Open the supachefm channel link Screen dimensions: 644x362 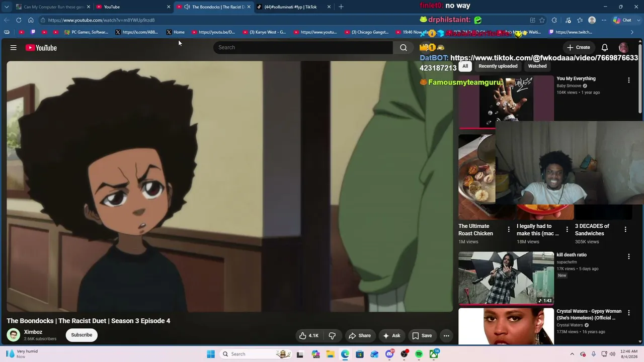coord(567,262)
